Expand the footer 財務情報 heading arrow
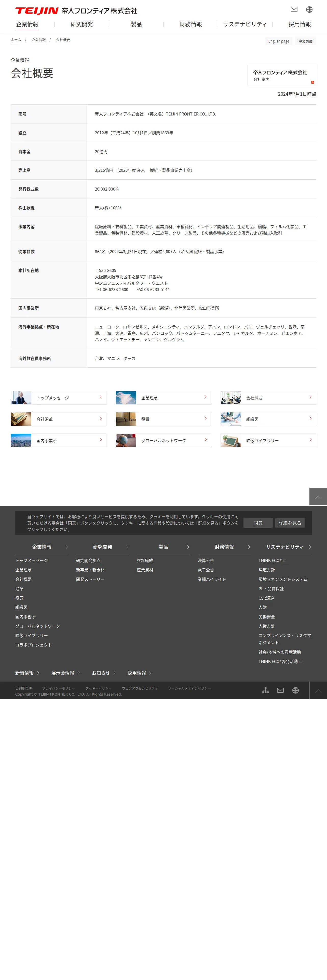327x980 pixels. tap(249, 547)
